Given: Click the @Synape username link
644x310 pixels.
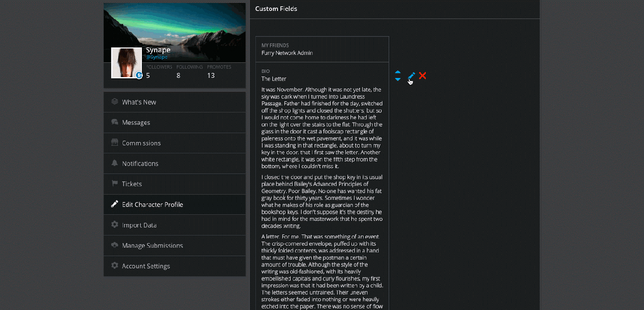Looking at the screenshot, I should (x=157, y=57).
